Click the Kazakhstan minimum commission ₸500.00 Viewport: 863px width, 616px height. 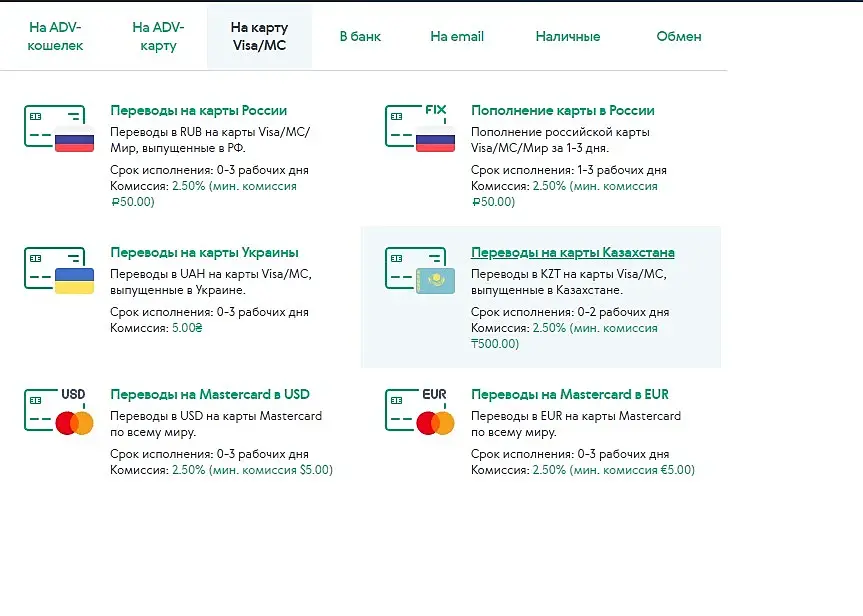click(x=495, y=344)
